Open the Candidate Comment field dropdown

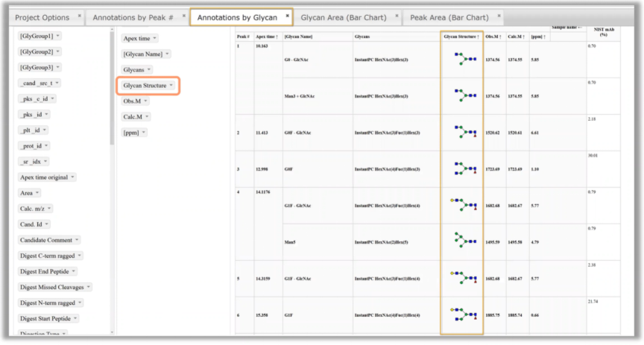pos(77,240)
